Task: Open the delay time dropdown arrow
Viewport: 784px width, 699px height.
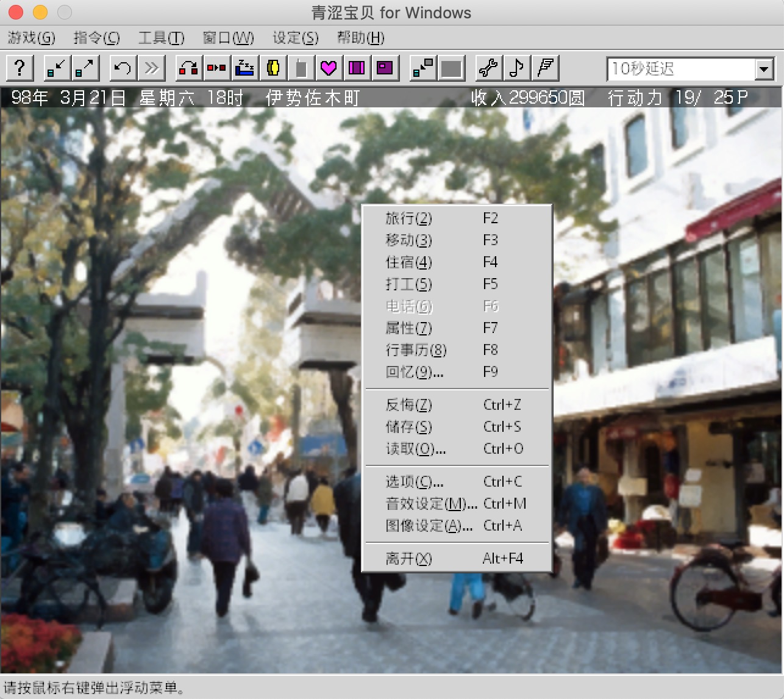Action: (x=764, y=69)
